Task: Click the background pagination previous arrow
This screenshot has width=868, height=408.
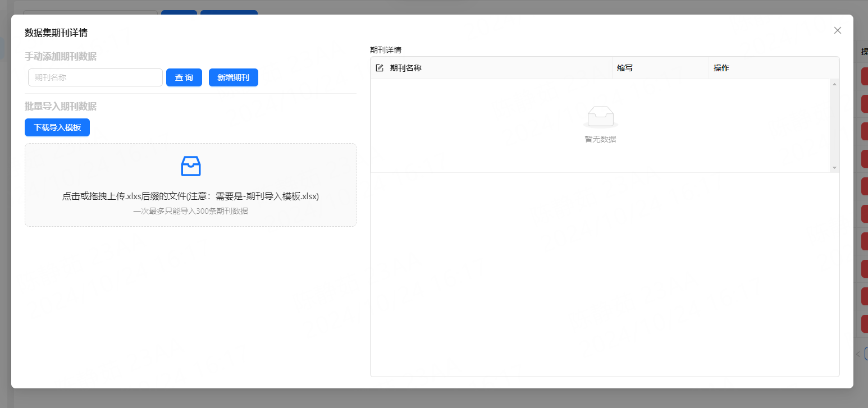Action: [857, 354]
